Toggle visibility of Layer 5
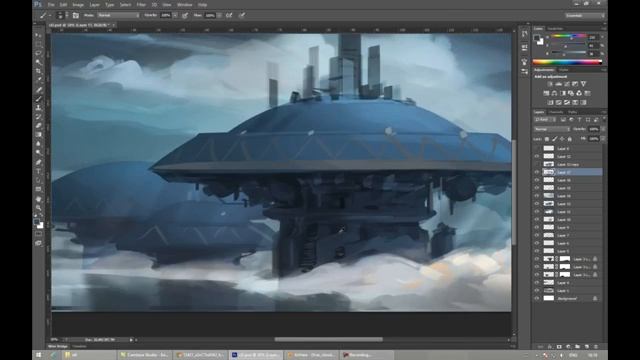640x360 pixels. click(537, 251)
